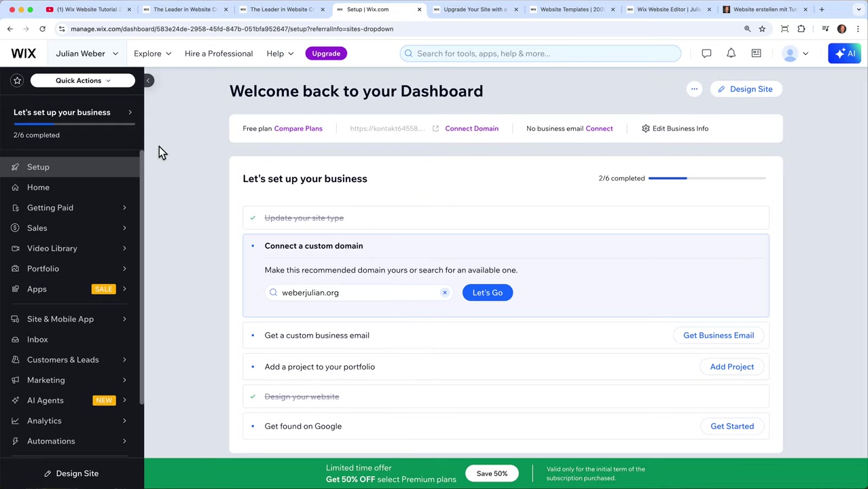Open account dropdown arrow beside avatar

[806, 54]
